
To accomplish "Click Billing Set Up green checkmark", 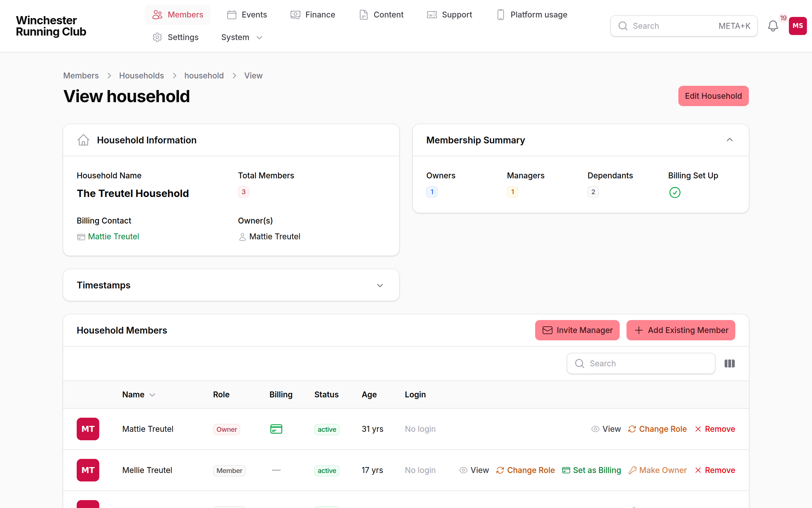I will 675,192.
